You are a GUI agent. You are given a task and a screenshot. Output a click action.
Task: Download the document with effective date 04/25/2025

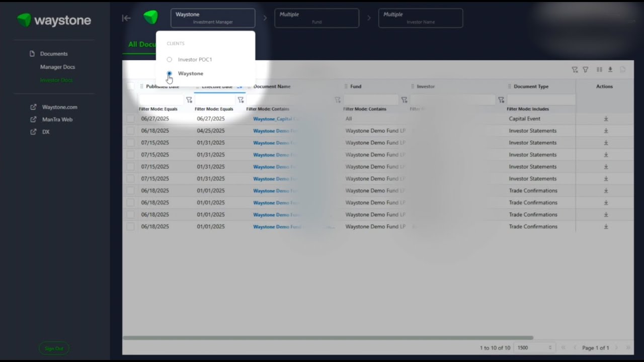pos(606,131)
